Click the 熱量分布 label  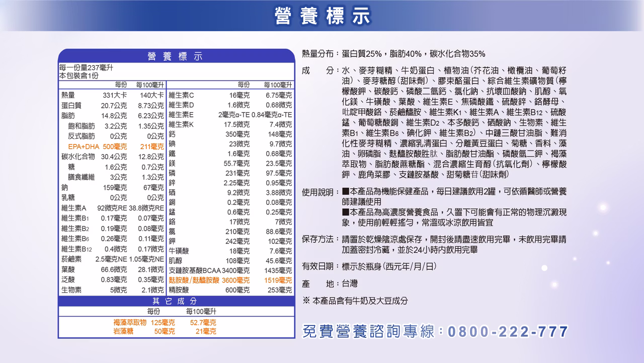318,54
